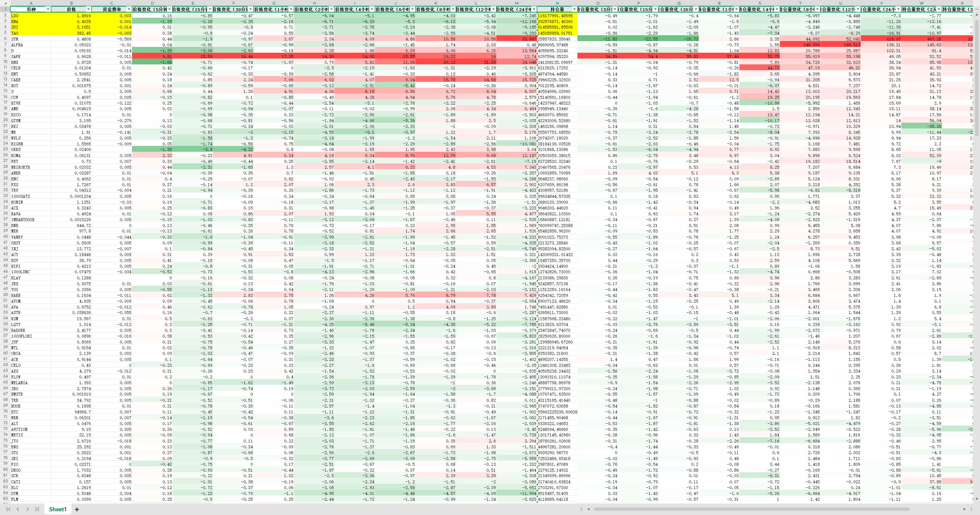This screenshot has height=515, width=980.
Task: Open filter dropdown for 币种 column
Action: point(48,9)
